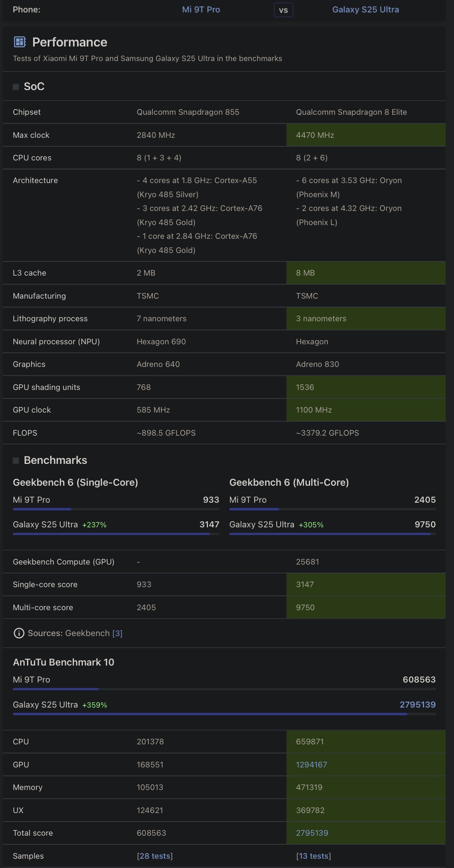
Task: Open Geekbench sources reference [3]
Action: click(117, 633)
